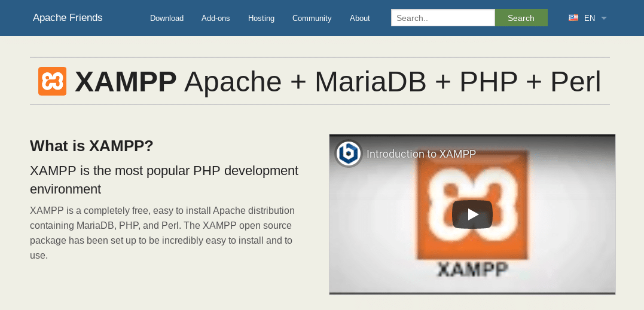Click the orange XAMPP logo icon
Viewport: 644px width, 310px height.
(x=52, y=81)
